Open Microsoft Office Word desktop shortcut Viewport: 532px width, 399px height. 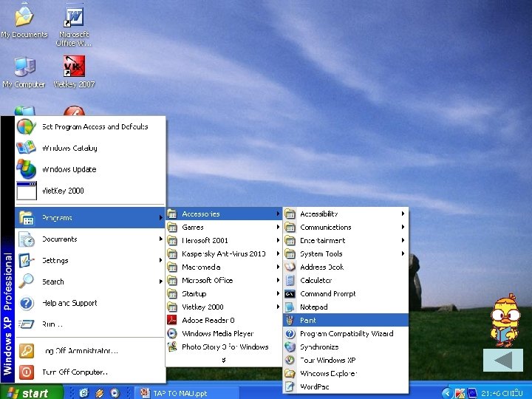(x=74, y=24)
